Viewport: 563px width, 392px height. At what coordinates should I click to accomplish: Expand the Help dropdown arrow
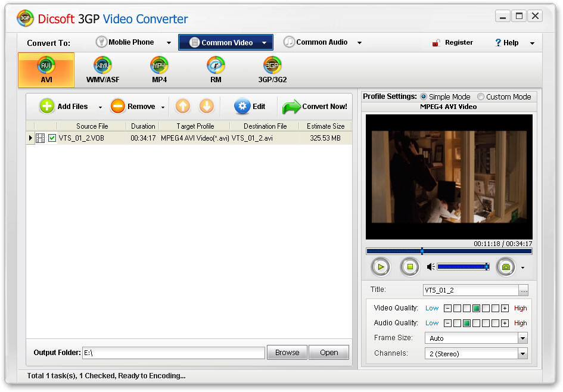(532, 43)
